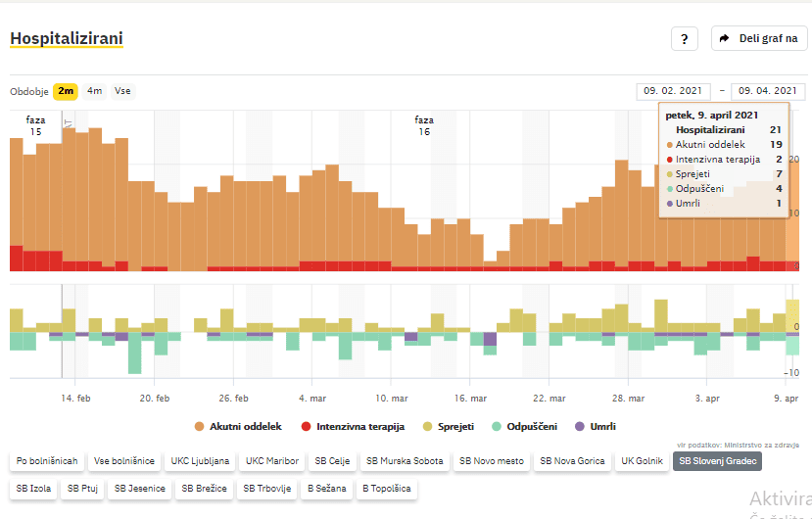This screenshot has height=519, width=812.
Task: Choose SB Murska Sobota hospital
Action: click(403, 460)
